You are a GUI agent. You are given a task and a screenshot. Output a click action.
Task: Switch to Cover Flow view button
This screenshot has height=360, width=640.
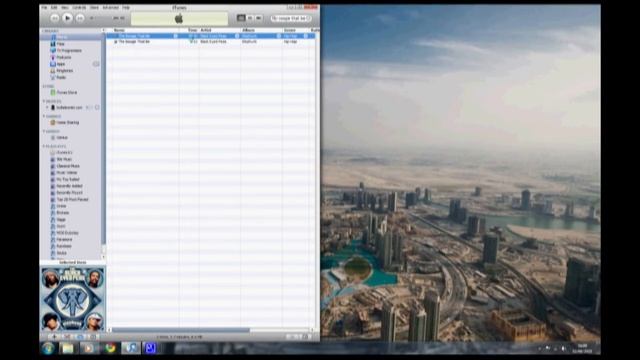point(258,18)
